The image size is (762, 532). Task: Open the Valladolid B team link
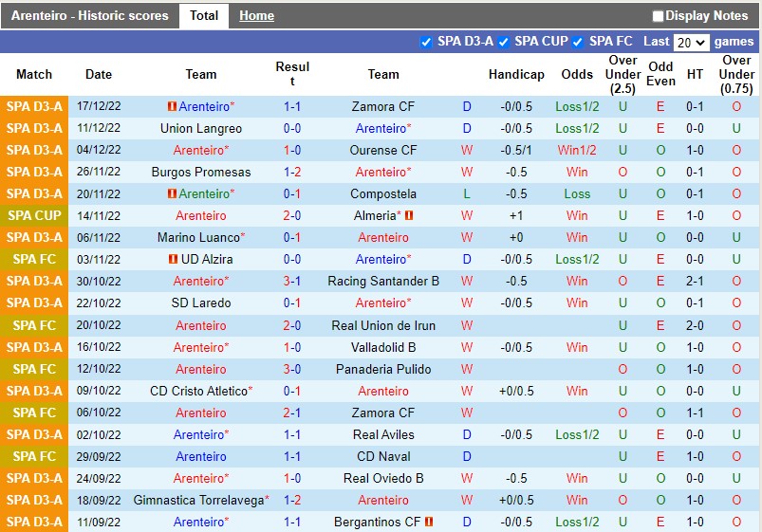tap(383, 347)
